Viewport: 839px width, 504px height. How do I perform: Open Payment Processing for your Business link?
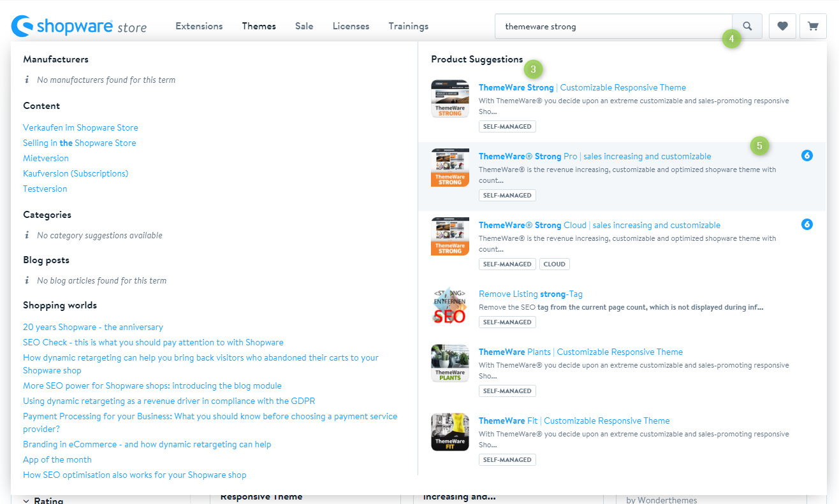(x=210, y=422)
